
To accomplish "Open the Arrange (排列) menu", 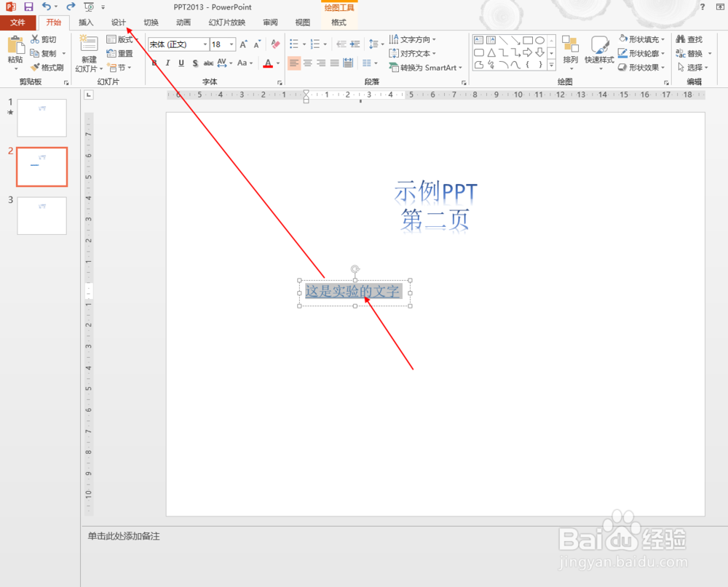I will (x=570, y=53).
